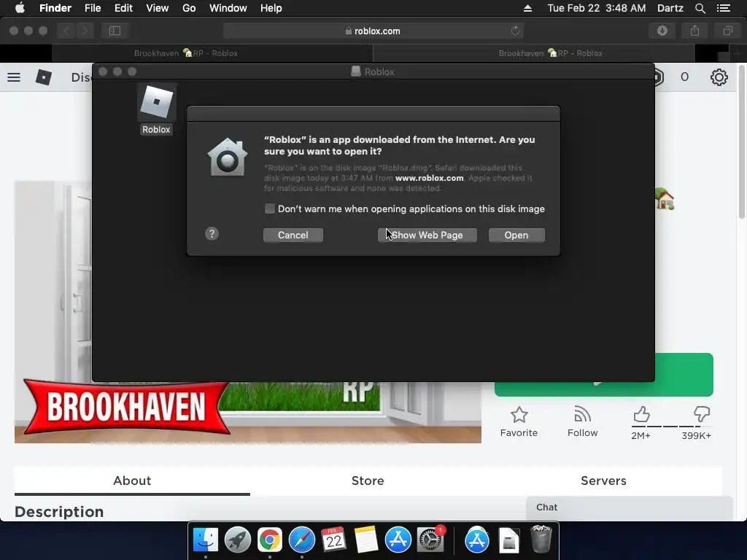Click the thumbs up icon
The height and width of the screenshot is (560, 747).
pyautogui.click(x=641, y=414)
